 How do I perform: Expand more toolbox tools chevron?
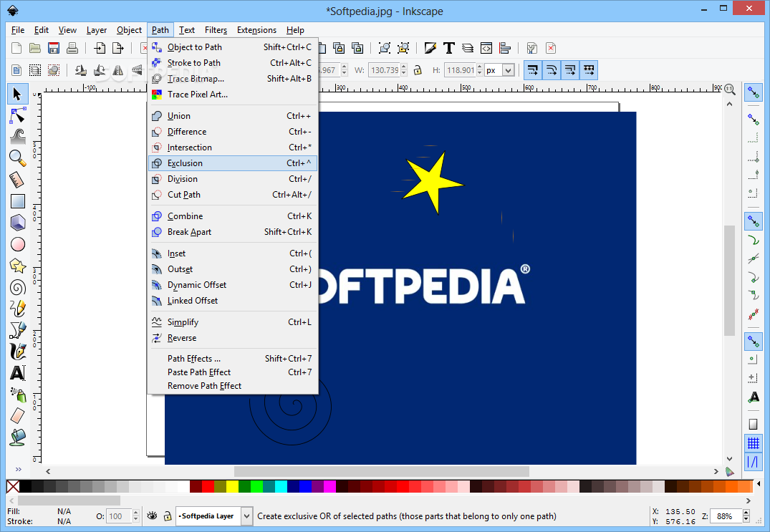(18, 469)
